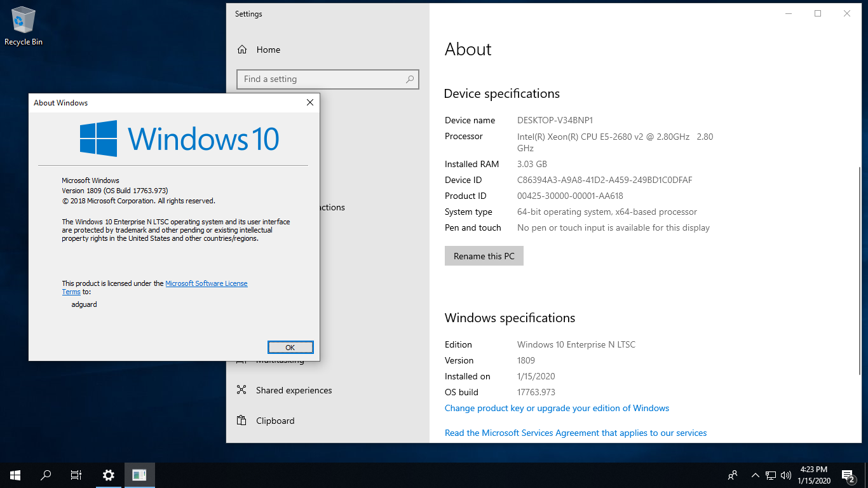Click the Windows specifications heading
The height and width of the screenshot is (488, 868).
point(510,318)
